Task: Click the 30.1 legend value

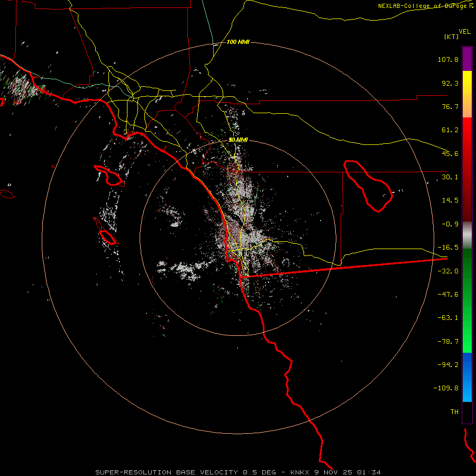Action: (x=450, y=177)
